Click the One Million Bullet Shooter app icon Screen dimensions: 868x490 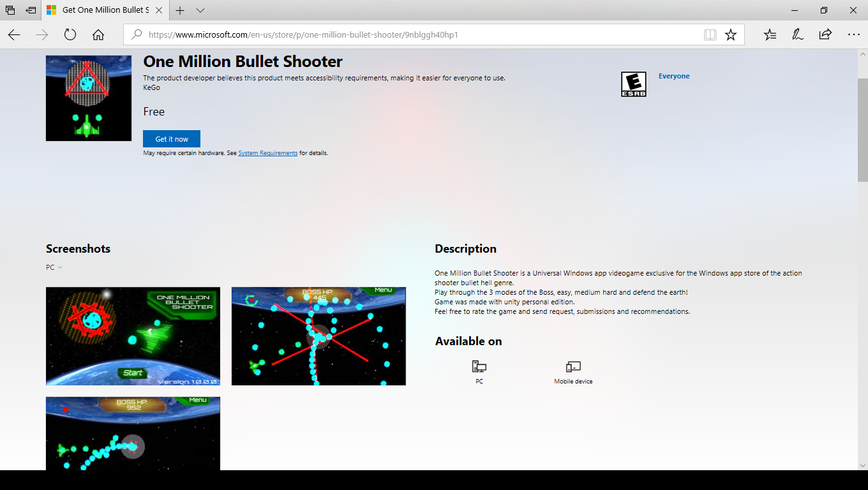pyautogui.click(x=89, y=98)
